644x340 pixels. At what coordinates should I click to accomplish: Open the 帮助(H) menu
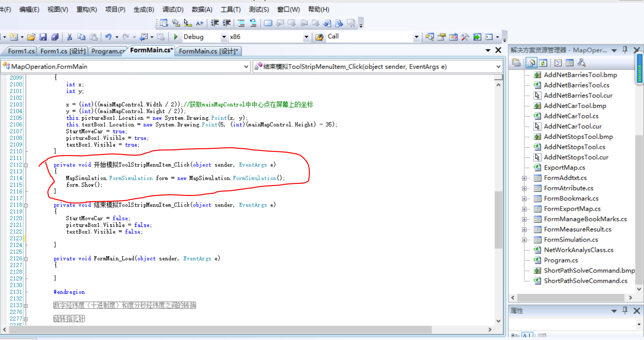click(x=319, y=10)
